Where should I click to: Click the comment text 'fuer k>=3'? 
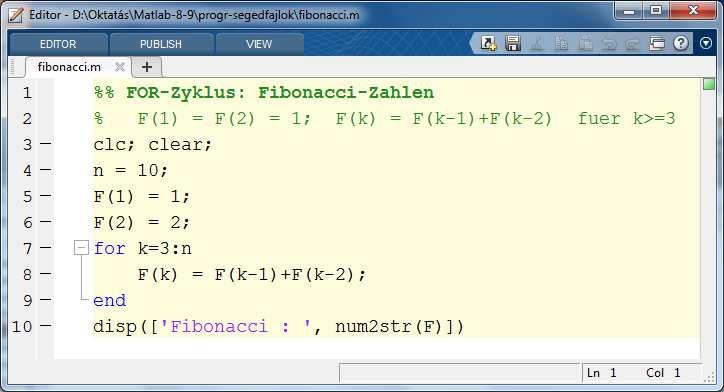626,119
